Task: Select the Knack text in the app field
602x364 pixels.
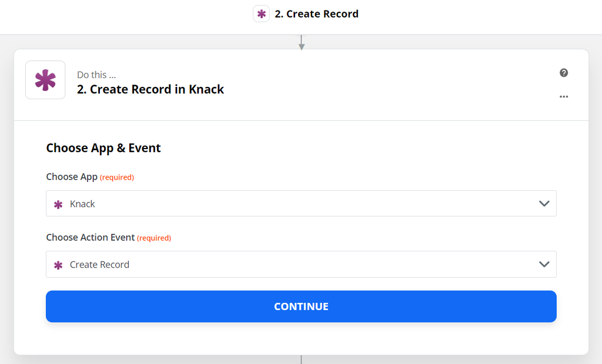Action: 82,203
